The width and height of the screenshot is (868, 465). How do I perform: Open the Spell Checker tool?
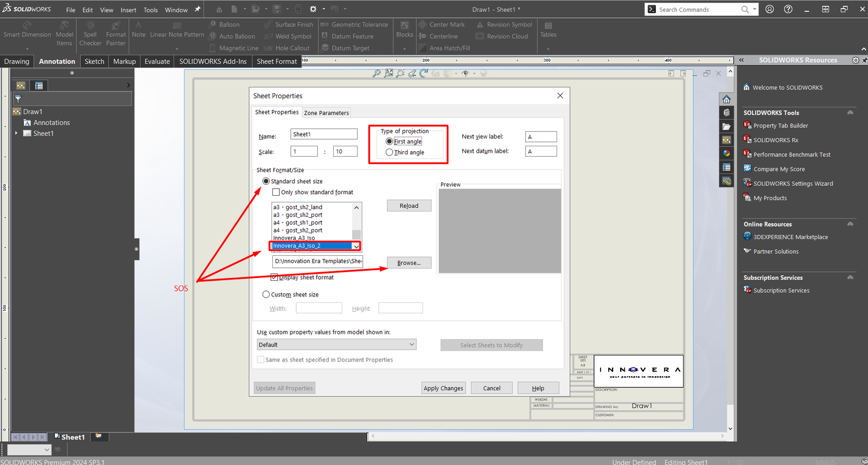click(90, 25)
